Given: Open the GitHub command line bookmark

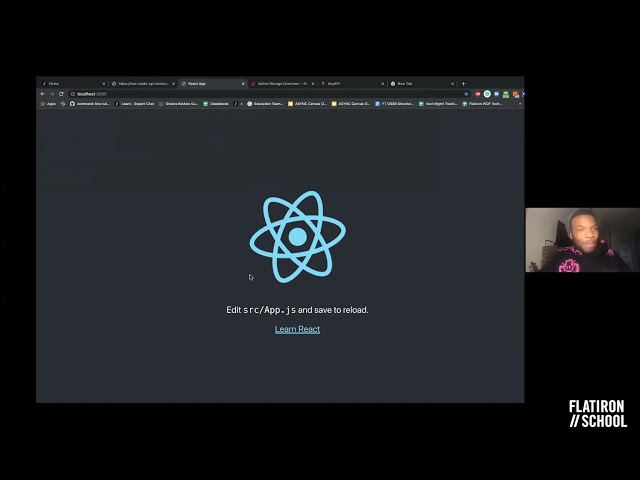Looking at the screenshot, I should point(90,104).
